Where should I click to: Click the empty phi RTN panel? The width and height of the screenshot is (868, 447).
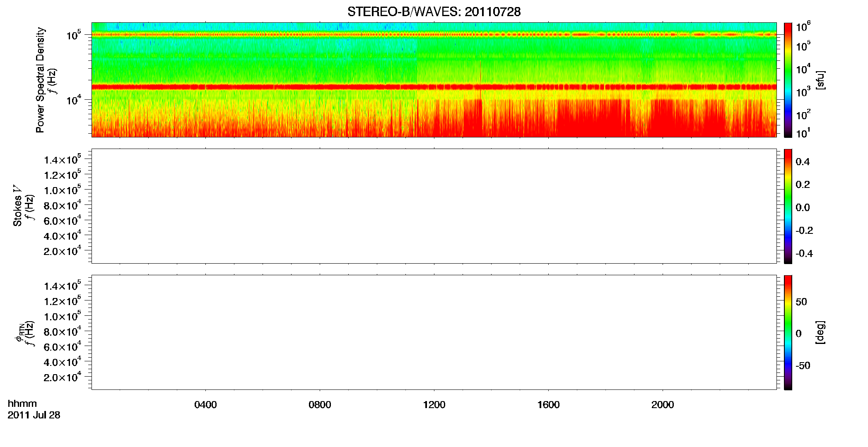pos(434,332)
